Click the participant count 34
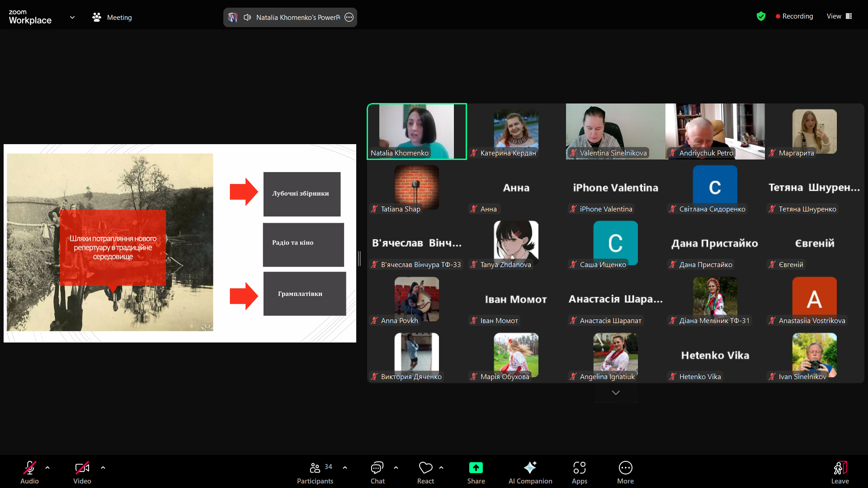The width and height of the screenshot is (868, 488). 328,466
